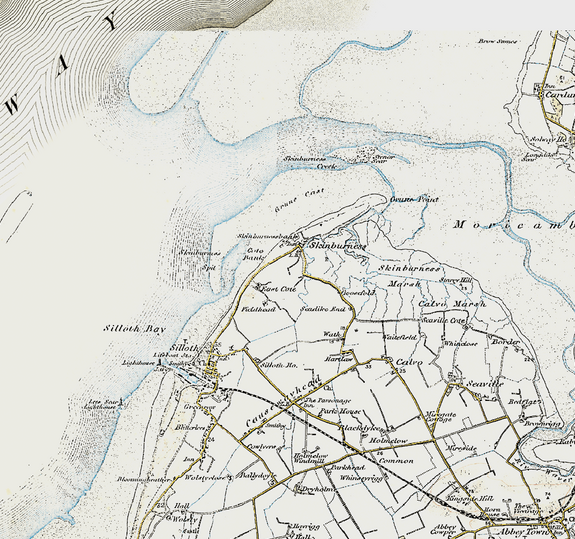Image resolution: width=575 pixels, height=539 pixels.
Task: Select the 'Seaville Cote' label
Action: pyautogui.click(x=444, y=320)
